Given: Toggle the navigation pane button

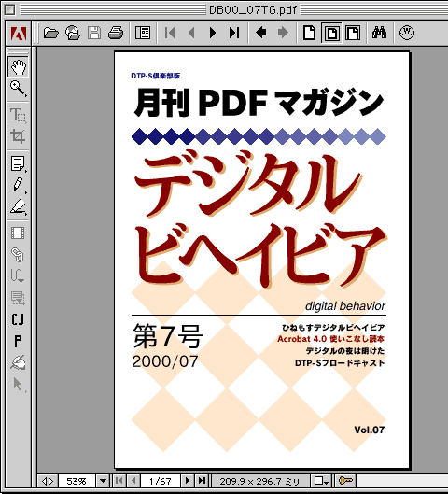Looking at the screenshot, I should point(143,33).
